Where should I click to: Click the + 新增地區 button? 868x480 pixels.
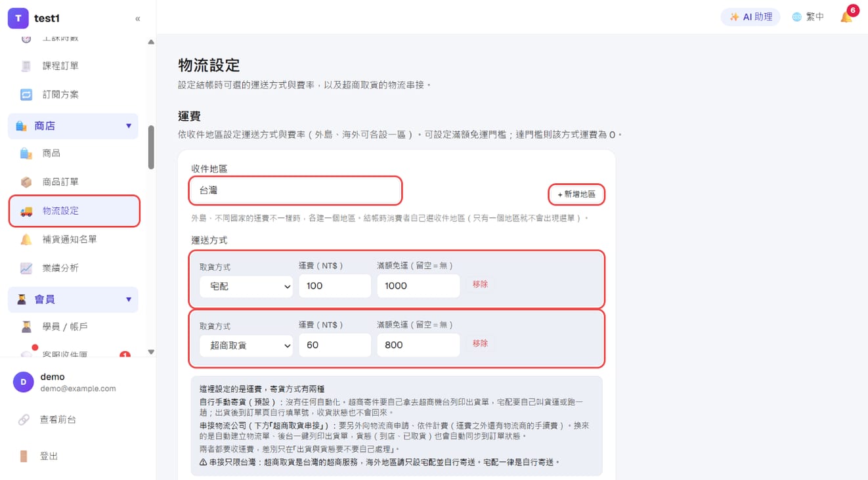576,194
